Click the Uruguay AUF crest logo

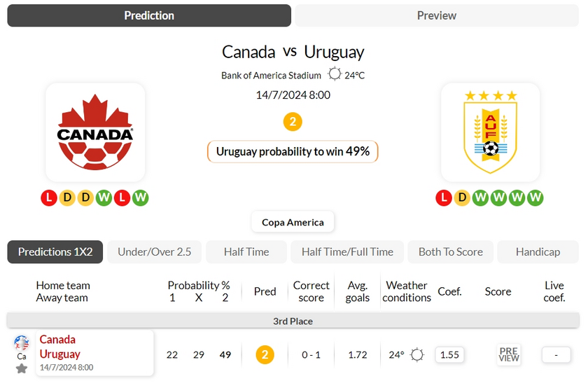pos(490,132)
